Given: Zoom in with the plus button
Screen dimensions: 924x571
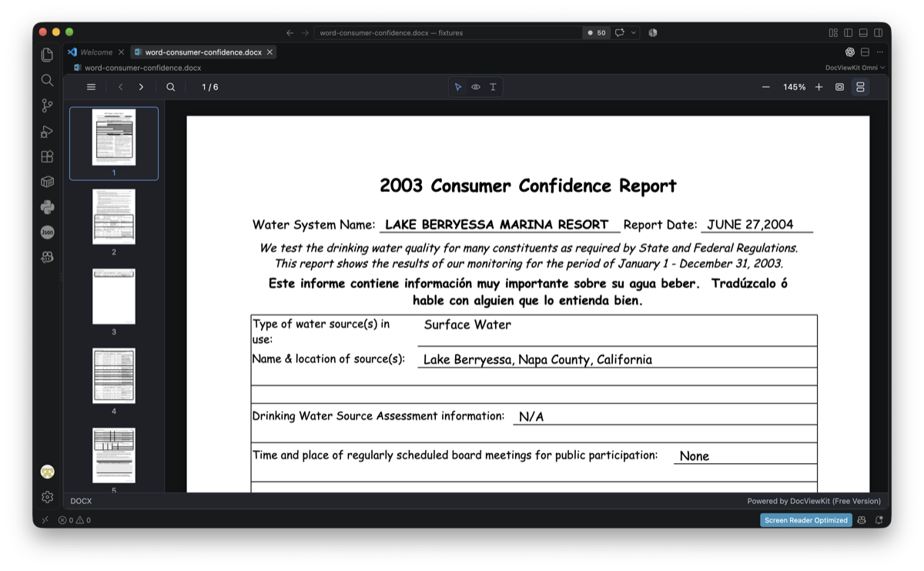Looking at the screenshot, I should pos(819,87).
